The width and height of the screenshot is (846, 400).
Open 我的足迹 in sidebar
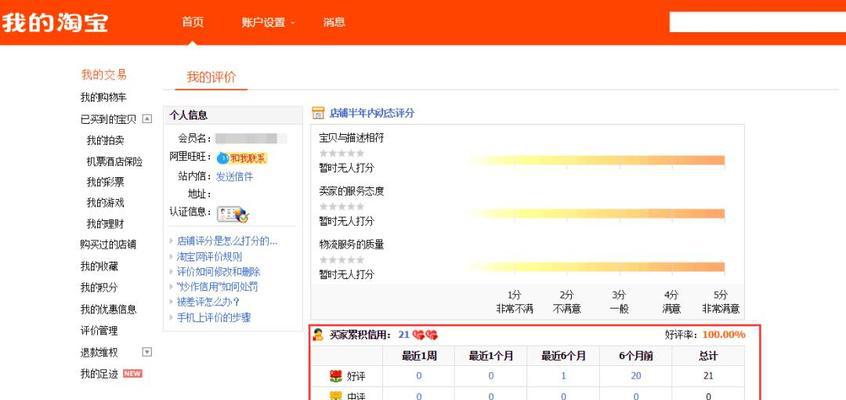(99, 374)
